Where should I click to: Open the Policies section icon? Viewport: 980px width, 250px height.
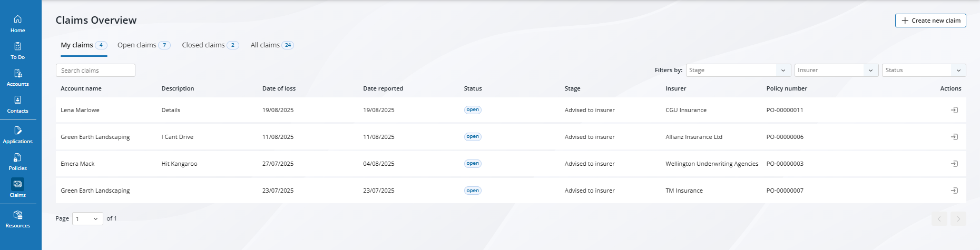click(17, 157)
